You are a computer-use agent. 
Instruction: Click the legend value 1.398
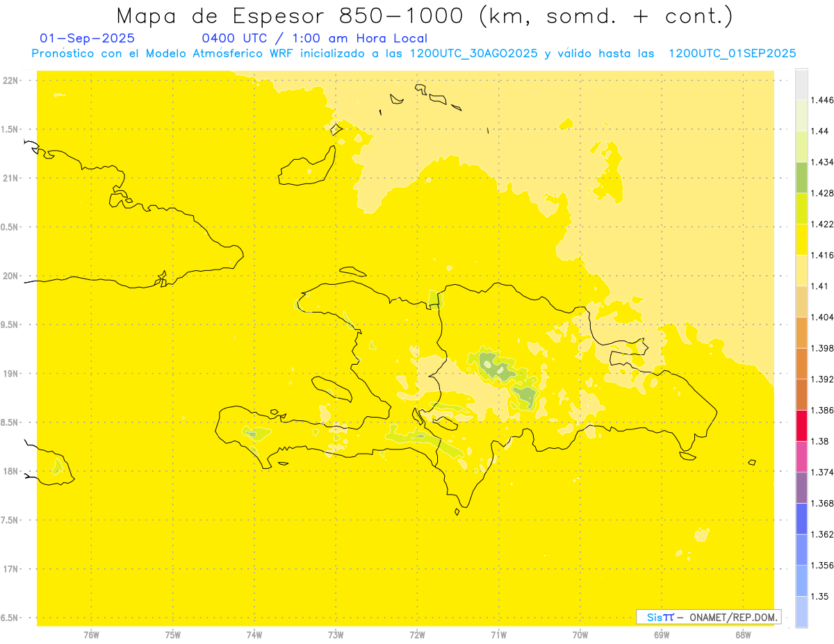[824, 348]
